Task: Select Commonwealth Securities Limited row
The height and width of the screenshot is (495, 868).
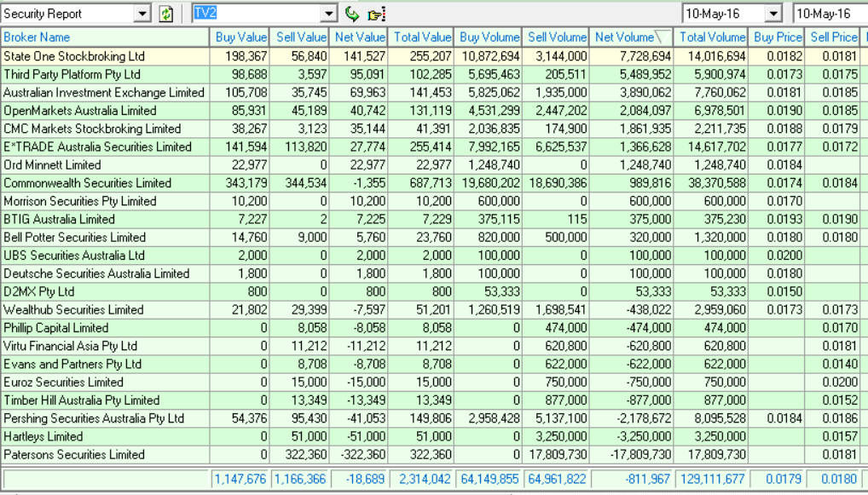Action: pyautogui.click(x=434, y=182)
